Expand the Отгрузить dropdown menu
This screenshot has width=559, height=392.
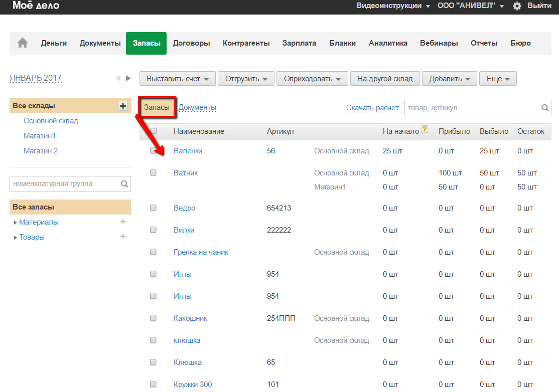pyautogui.click(x=246, y=79)
